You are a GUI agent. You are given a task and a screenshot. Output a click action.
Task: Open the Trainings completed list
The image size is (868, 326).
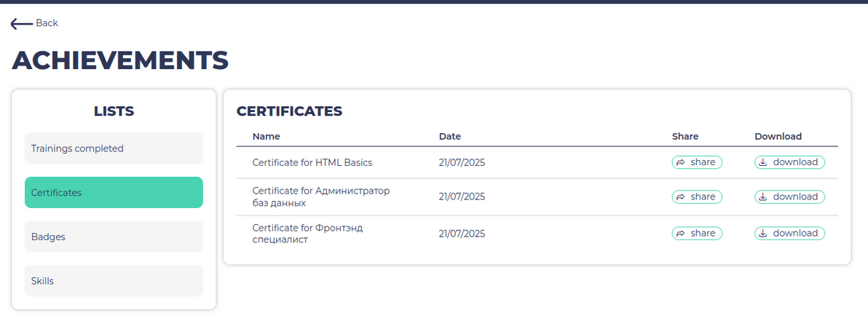coord(114,148)
